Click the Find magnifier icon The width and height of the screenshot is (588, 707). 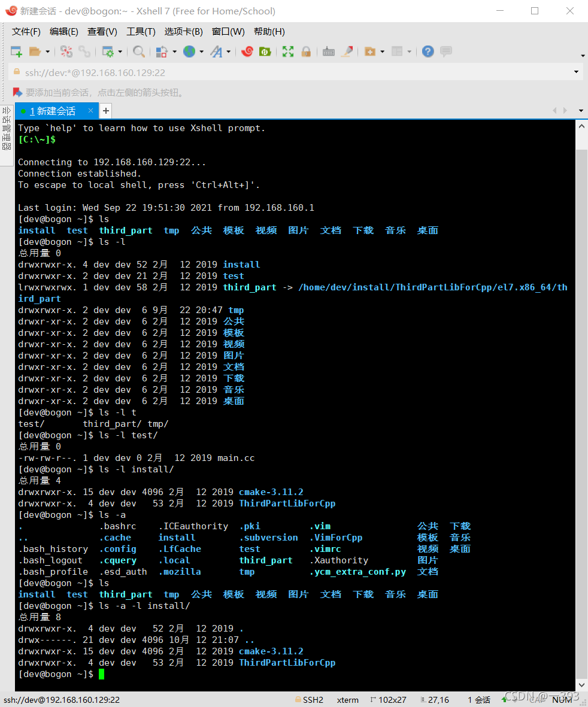tap(139, 51)
